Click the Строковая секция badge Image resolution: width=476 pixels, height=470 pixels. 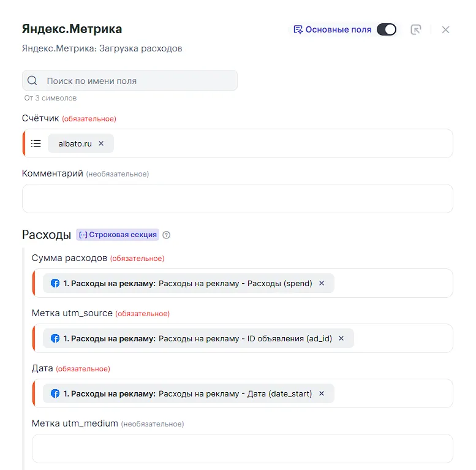tap(117, 235)
